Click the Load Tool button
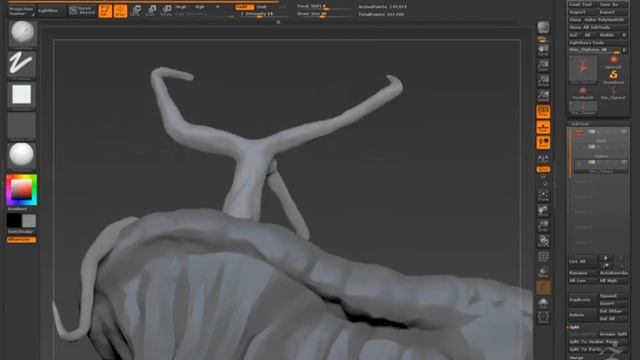640x360 pixels. tap(583, 4)
